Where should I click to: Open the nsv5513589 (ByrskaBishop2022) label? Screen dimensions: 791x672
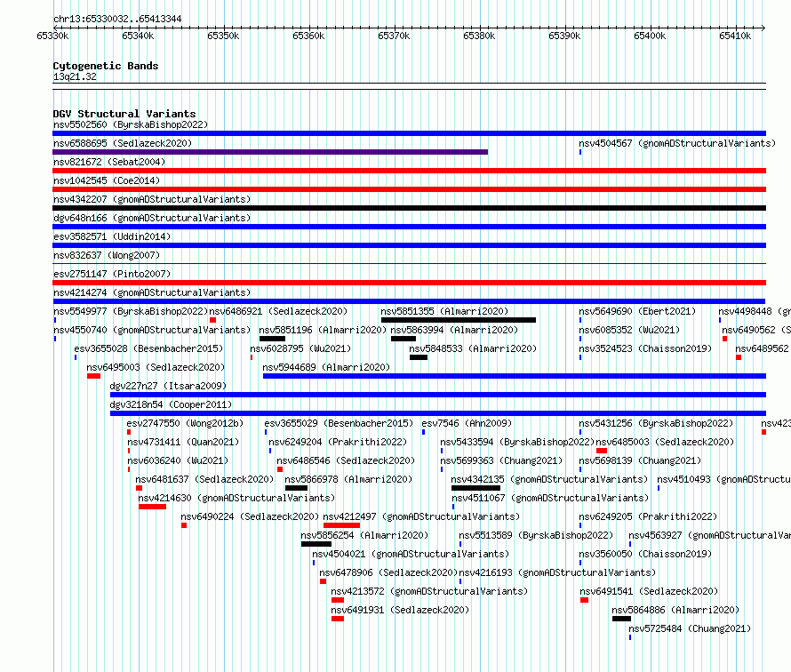pyautogui.click(x=536, y=535)
